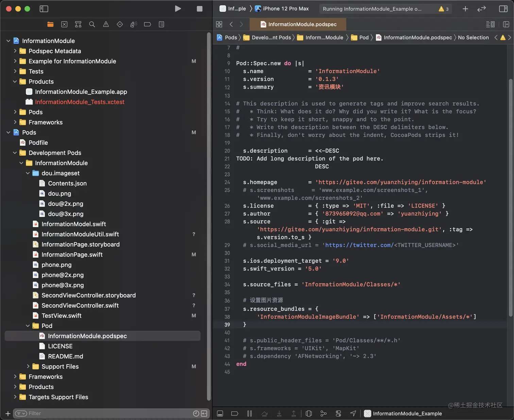Collapse the first Products folder under InformationModule
The image size is (514, 420).
click(x=15, y=82)
